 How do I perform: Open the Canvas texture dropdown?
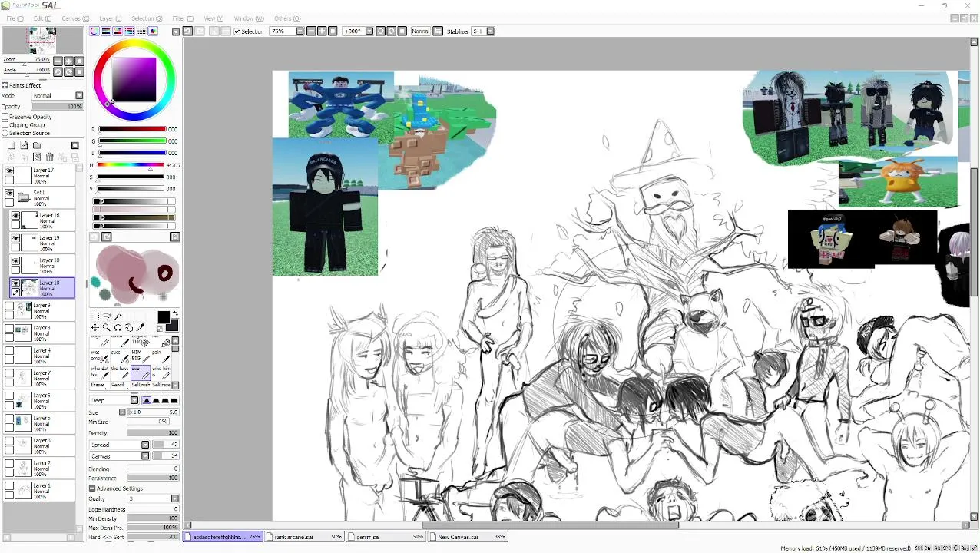[x=145, y=456]
